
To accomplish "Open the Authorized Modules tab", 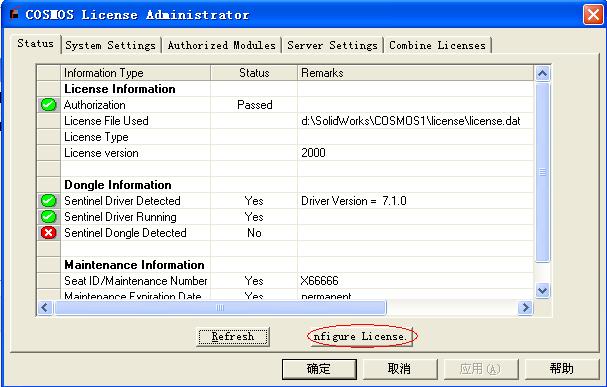I will (221, 45).
